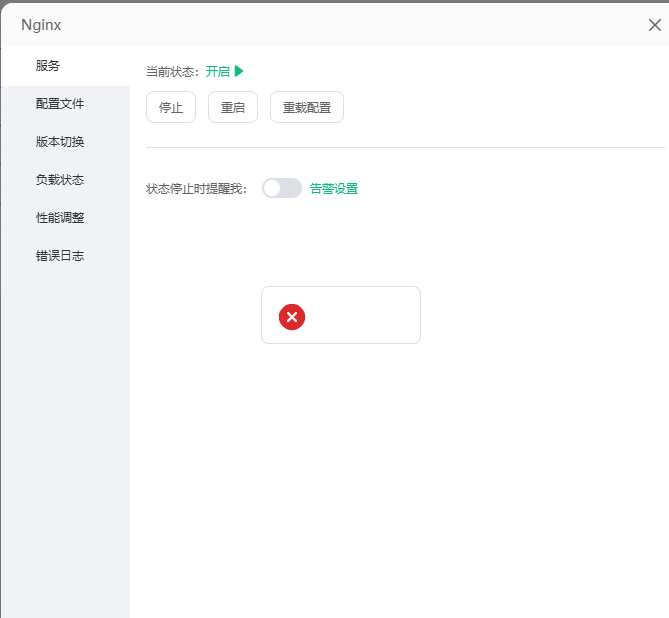Toggle the 状态停止时提醒我 switch
Screen dimensions: 669x618
point(282,188)
